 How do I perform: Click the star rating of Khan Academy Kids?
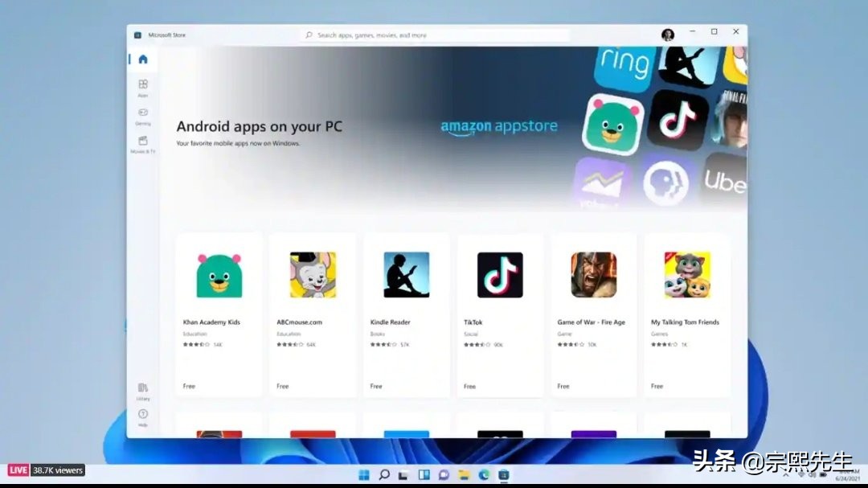click(196, 345)
